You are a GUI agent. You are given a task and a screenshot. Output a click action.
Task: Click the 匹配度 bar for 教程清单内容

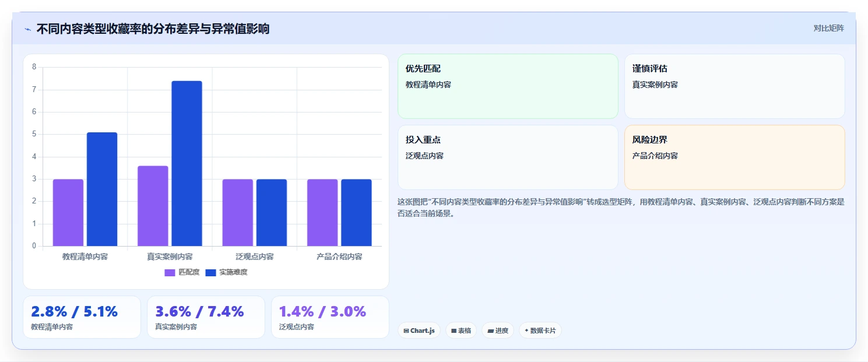coord(68,213)
